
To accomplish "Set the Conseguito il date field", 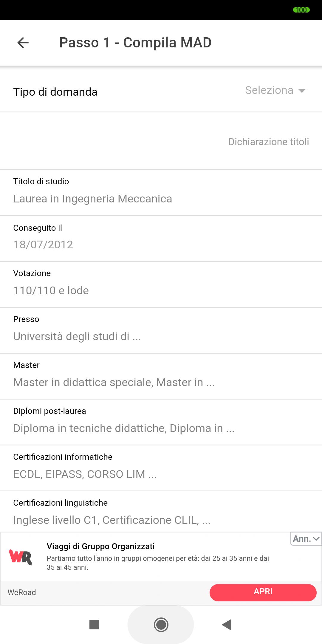I will 161,239.
